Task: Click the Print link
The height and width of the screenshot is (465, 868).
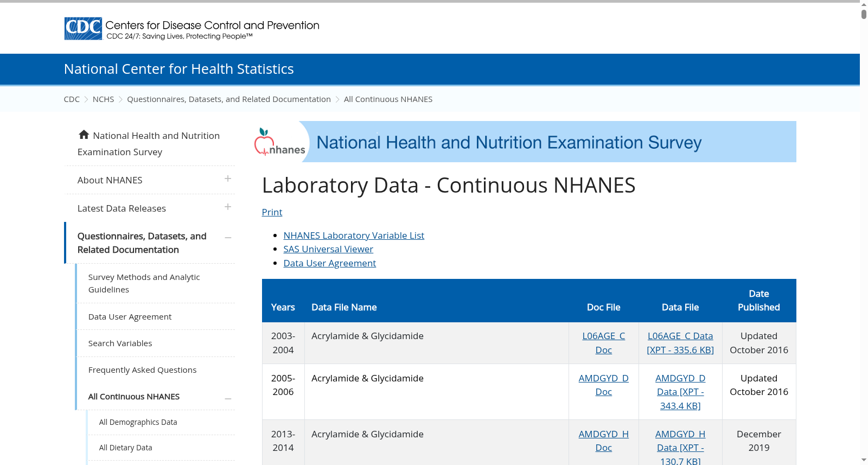Action: coord(272,212)
